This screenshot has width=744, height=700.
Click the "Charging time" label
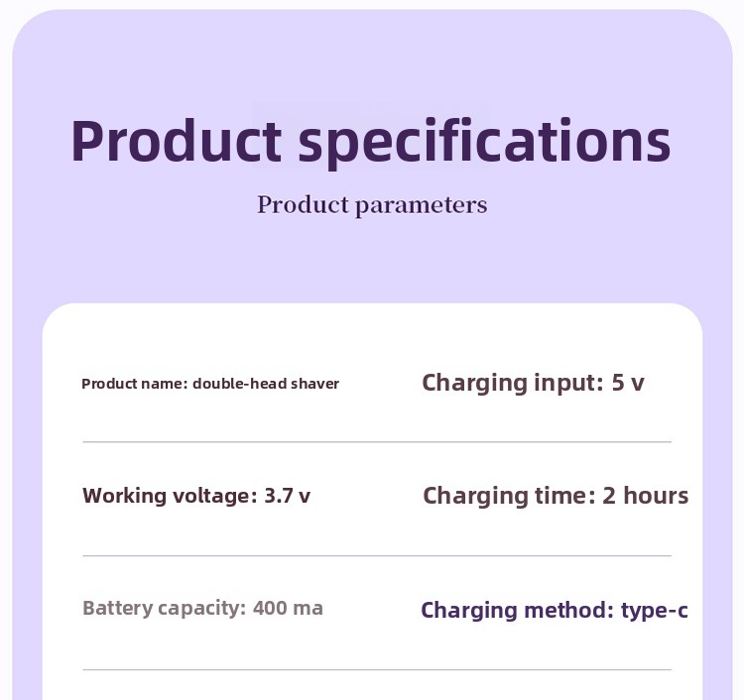point(507,496)
